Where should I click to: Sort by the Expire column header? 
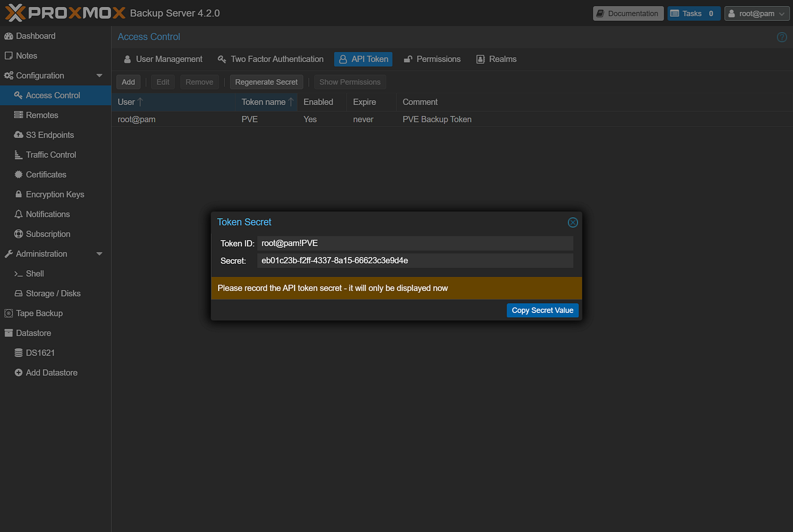click(371, 102)
